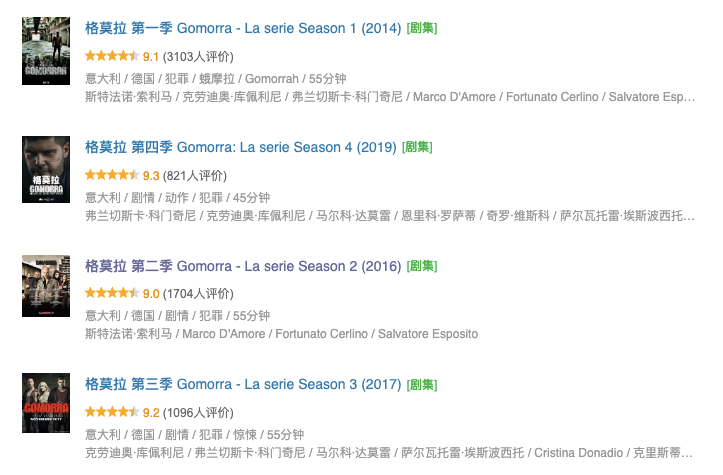Open the 格莫拉 第四季 Season 4 (2019) title link
Image resolution: width=723 pixels, height=475 pixels.
pos(241,147)
